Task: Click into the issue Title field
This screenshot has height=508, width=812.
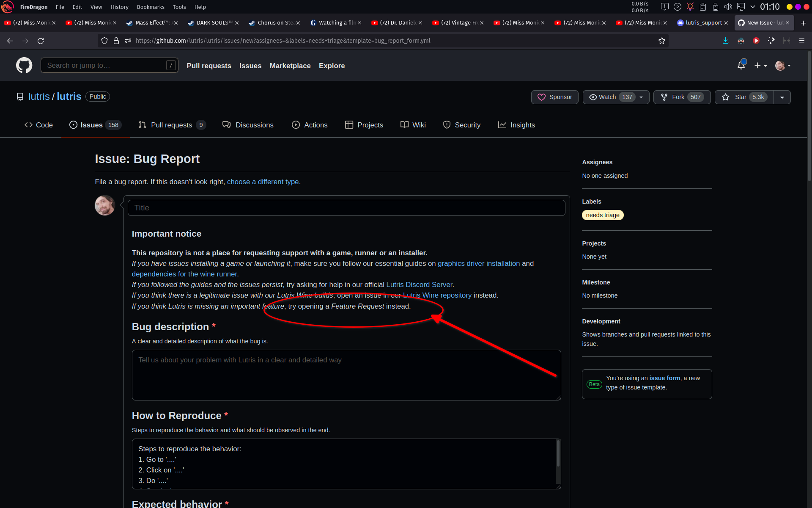Action: click(x=346, y=208)
